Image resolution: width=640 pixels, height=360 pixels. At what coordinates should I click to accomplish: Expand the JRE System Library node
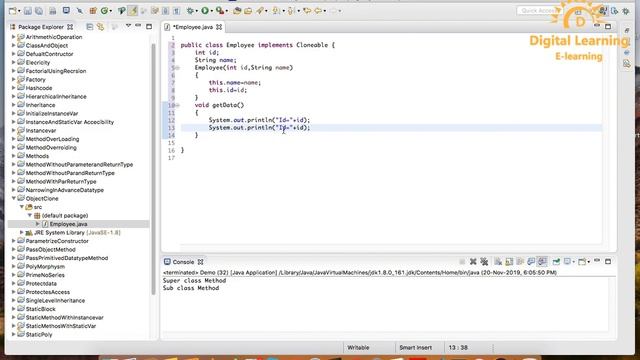tap(22, 233)
